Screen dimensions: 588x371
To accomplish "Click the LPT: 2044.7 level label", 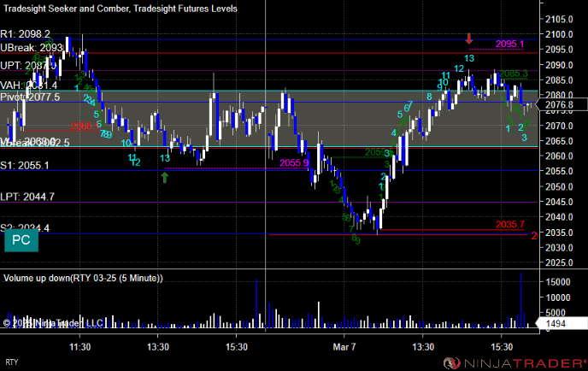I will (27, 197).
